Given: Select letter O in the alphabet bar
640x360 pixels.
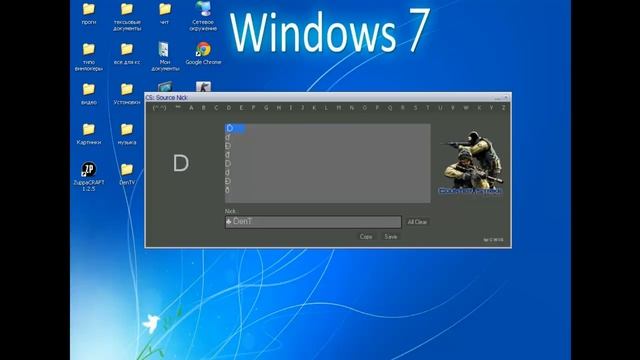Looking at the screenshot, I should click(x=364, y=108).
